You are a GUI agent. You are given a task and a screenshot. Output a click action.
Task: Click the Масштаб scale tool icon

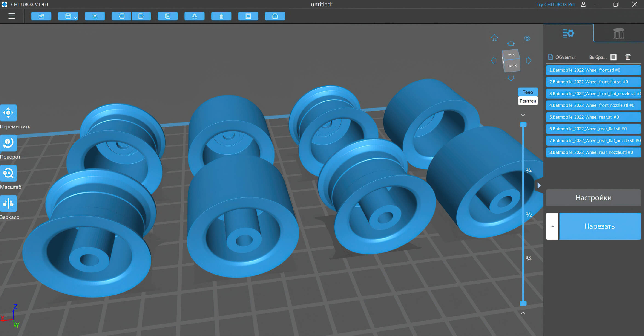click(x=9, y=173)
